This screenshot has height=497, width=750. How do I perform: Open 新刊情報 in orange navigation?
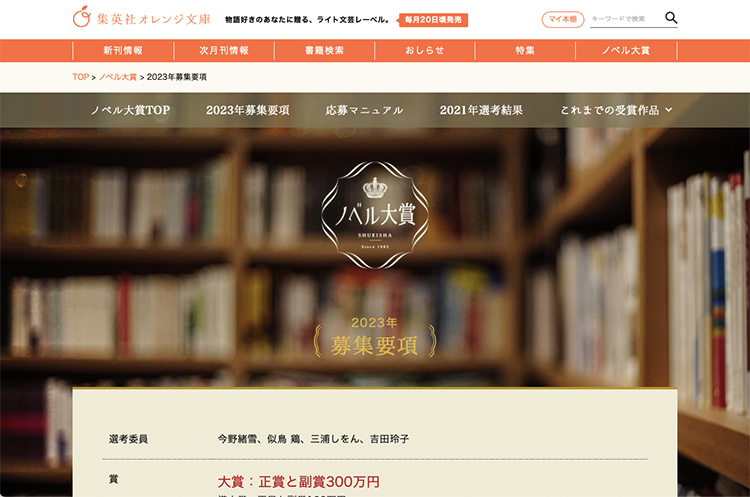[123, 51]
